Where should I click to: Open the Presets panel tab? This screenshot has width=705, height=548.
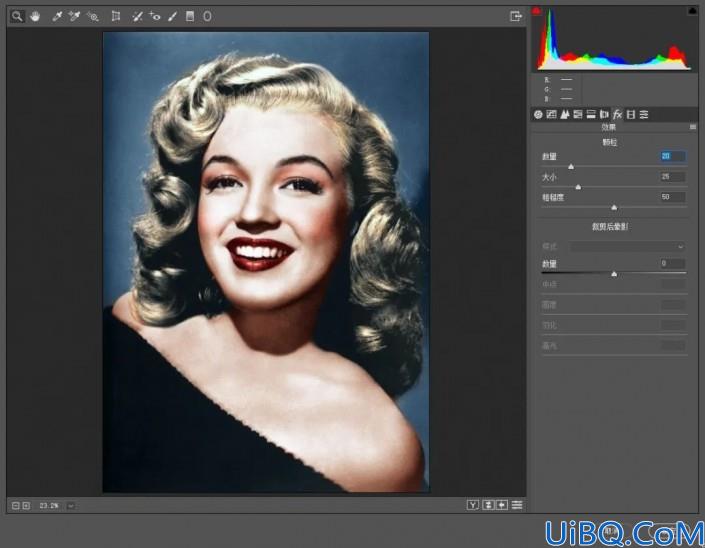coord(644,115)
